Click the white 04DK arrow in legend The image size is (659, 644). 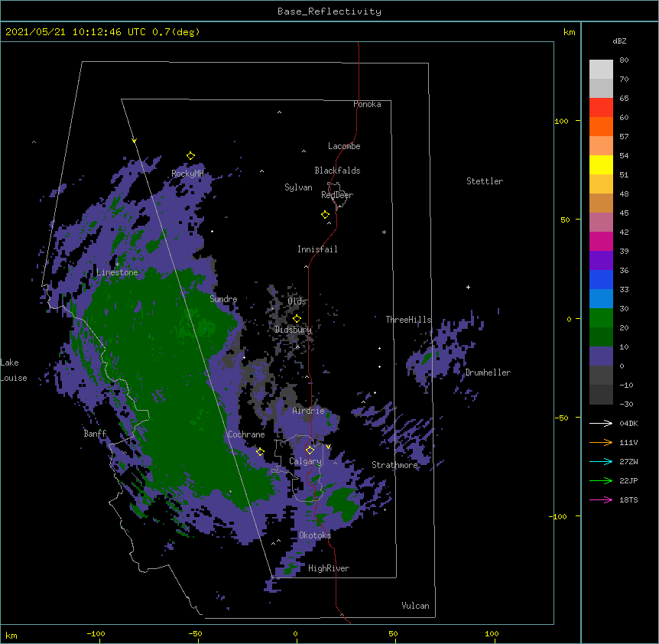tap(601, 423)
